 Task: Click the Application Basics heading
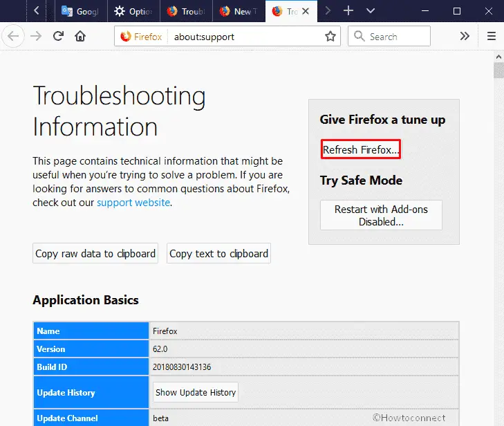coord(86,300)
